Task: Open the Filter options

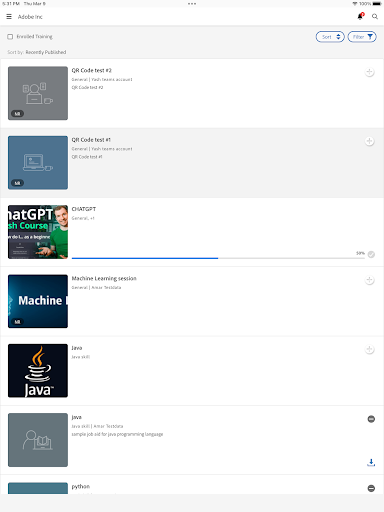Action: pyautogui.click(x=362, y=37)
